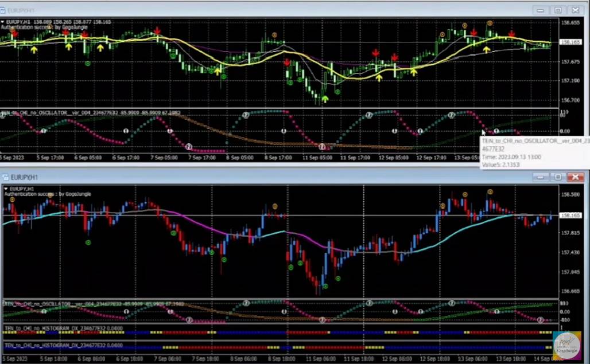Click the 156.700 price level on upper axis
590x364 pixels.
click(570, 100)
